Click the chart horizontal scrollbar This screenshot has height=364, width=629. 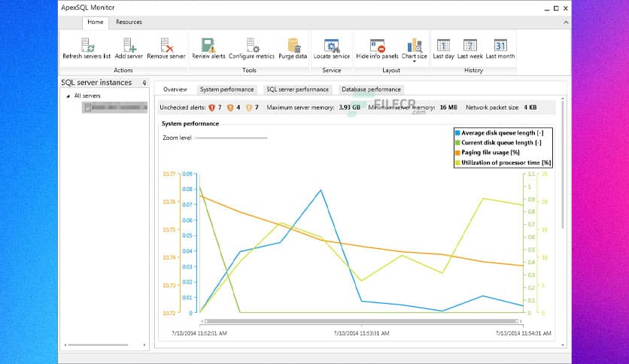pyautogui.click(x=361, y=321)
